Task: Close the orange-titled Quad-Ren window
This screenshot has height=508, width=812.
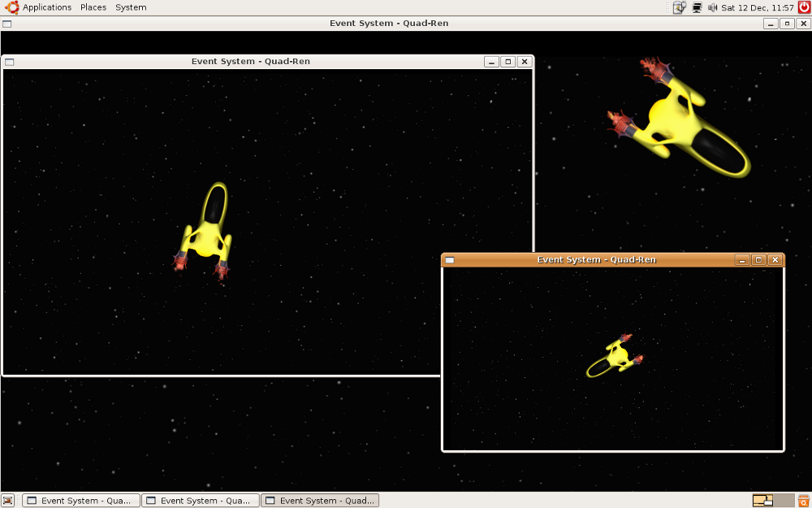Action: 775,260
